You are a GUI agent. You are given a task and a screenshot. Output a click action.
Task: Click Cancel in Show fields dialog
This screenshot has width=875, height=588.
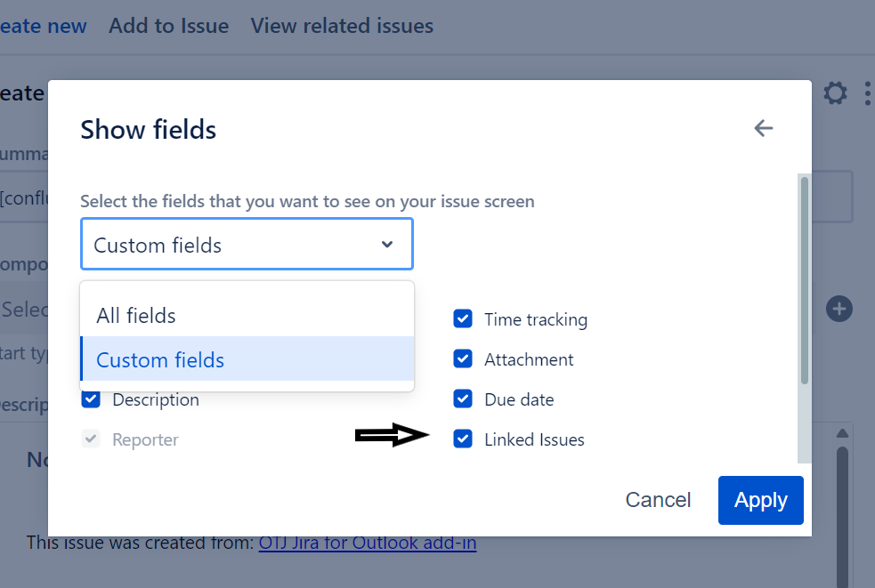[658, 500]
